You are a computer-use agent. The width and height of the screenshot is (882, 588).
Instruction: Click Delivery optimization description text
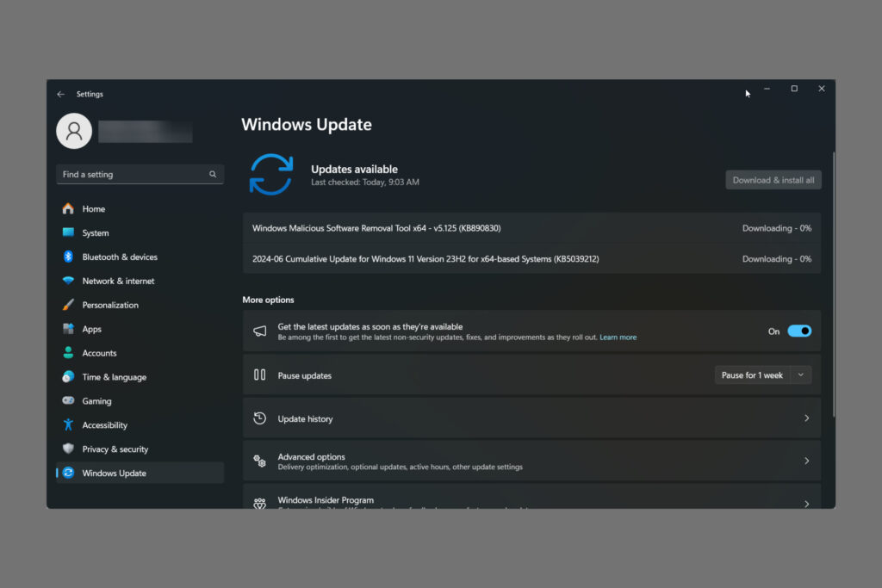400,467
